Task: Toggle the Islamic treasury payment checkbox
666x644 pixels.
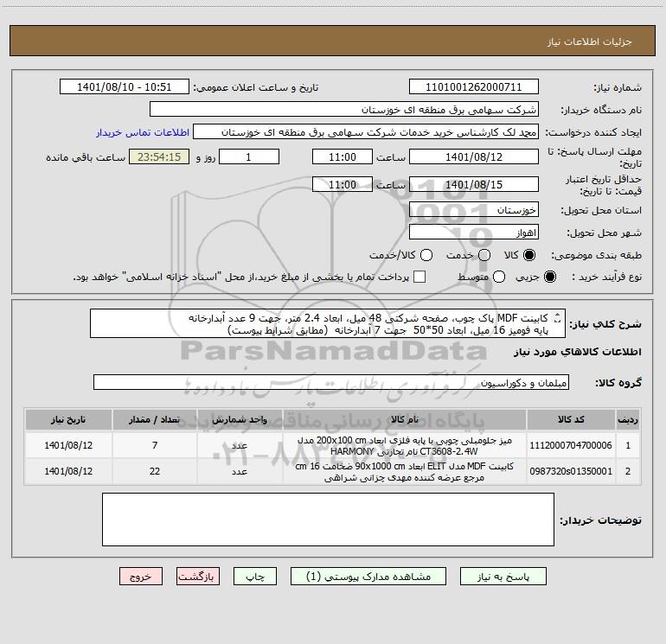Action: point(419,277)
